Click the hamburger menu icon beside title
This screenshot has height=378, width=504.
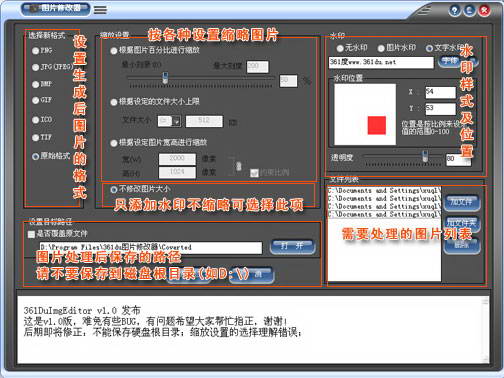click(100, 10)
